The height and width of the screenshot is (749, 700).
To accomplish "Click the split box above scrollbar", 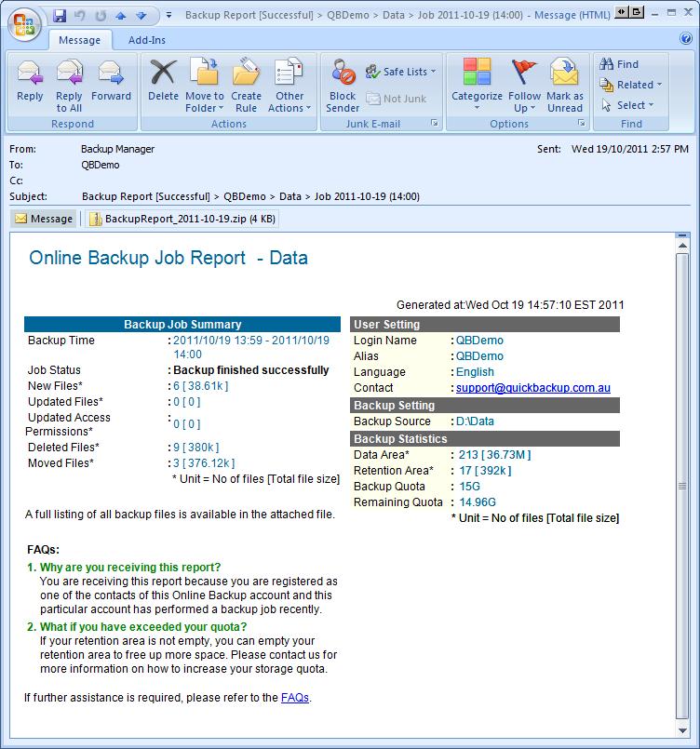I will (x=682, y=235).
